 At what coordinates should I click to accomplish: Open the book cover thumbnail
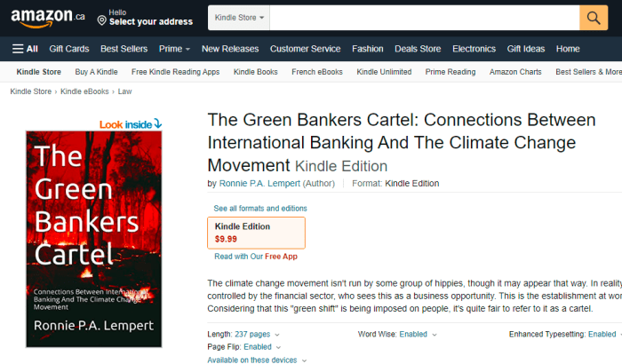pos(94,239)
